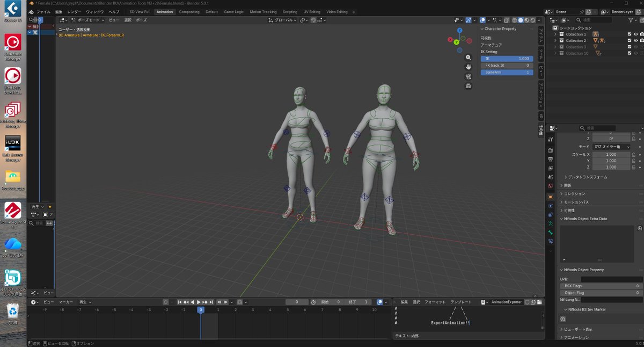
Task: Toggle Collection 10 exclude checkbox
Action: coord(630,53)
